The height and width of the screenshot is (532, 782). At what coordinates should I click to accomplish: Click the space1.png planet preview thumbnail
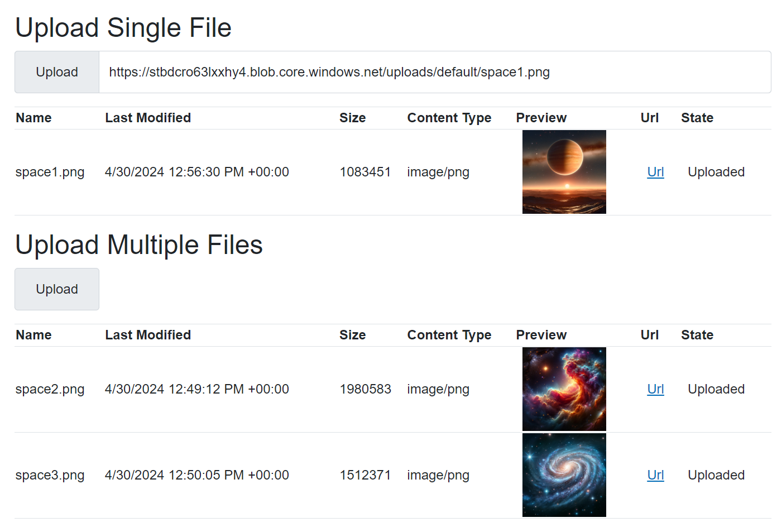coord(564,172)
